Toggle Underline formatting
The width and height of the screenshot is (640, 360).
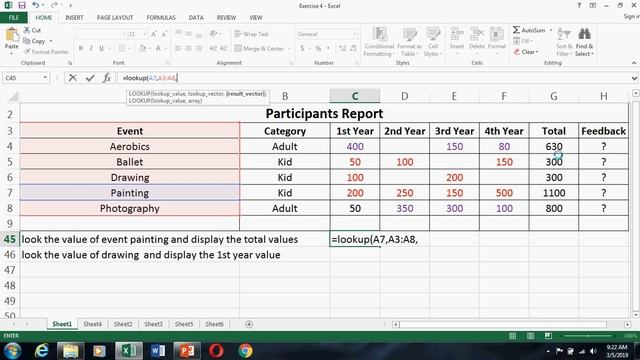101,48
